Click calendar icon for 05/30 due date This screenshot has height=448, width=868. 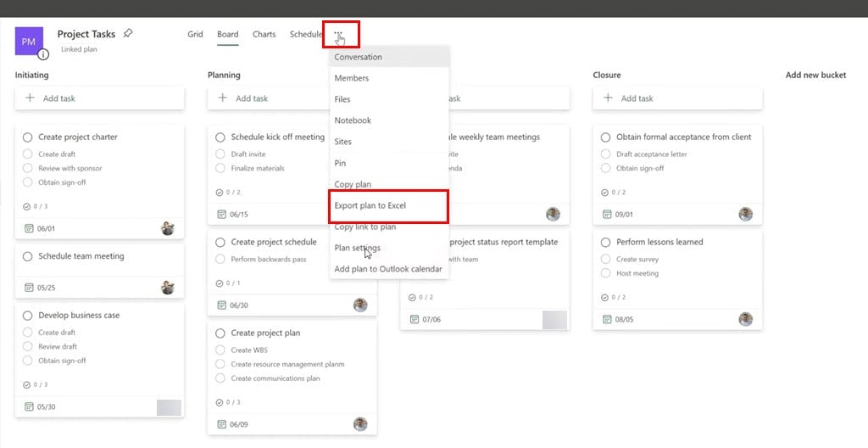click(x=30, y=407)
